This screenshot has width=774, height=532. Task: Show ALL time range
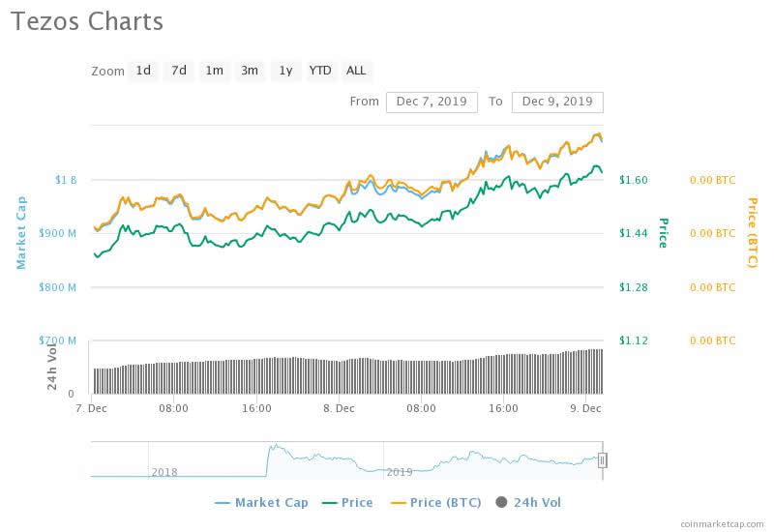pyautogui.click(x=356, y=71)
